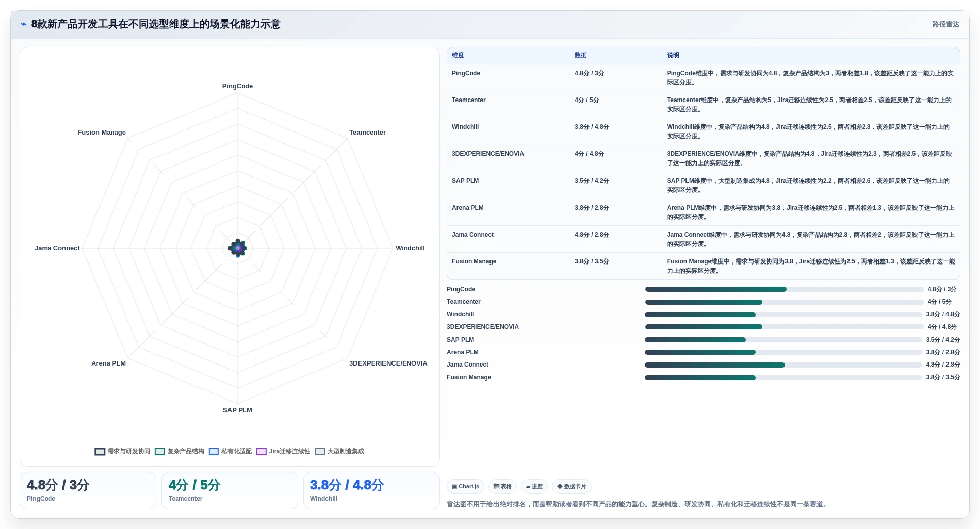
Task: Open the PingCode 4.8分 / 3分 data card
Action: 88,490
